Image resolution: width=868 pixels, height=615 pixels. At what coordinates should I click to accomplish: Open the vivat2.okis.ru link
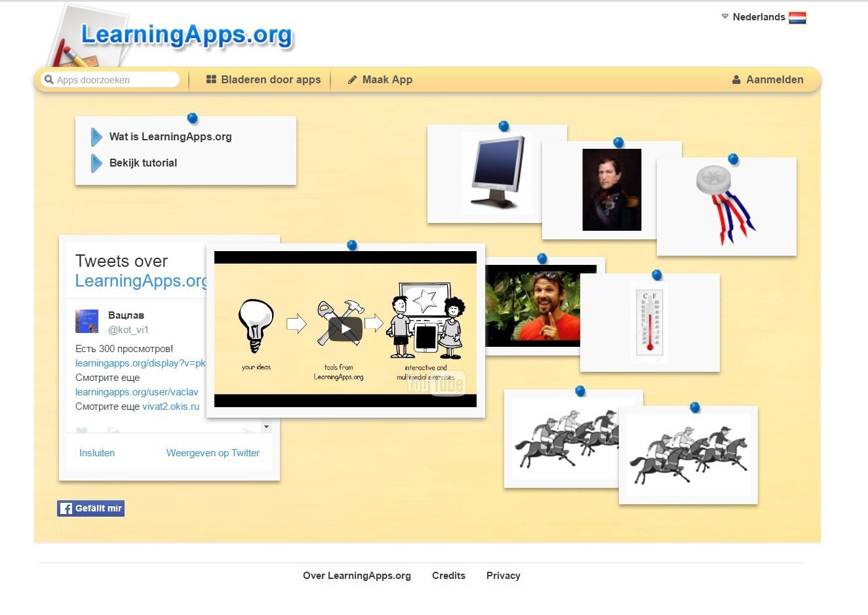tap(170, 407)
